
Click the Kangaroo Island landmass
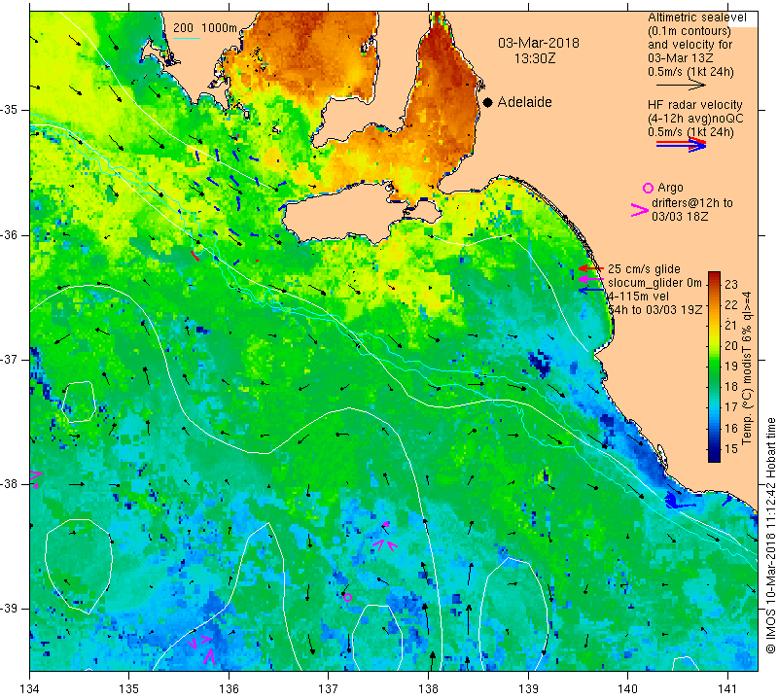pos(342,213)
